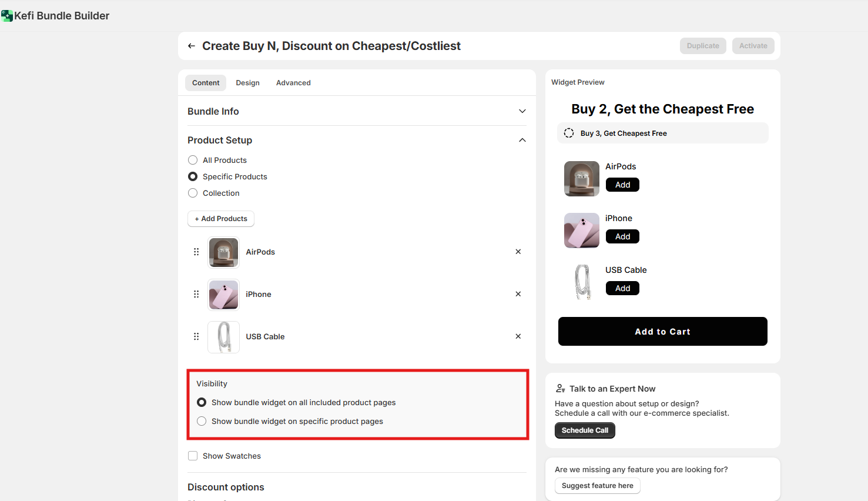Select the All Products radio option
The width and height of the screenshot is (868, 501).
pos(193,160)
